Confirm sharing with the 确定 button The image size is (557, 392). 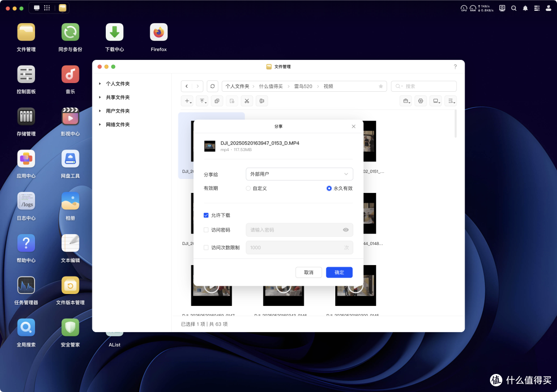coord(339,272)
